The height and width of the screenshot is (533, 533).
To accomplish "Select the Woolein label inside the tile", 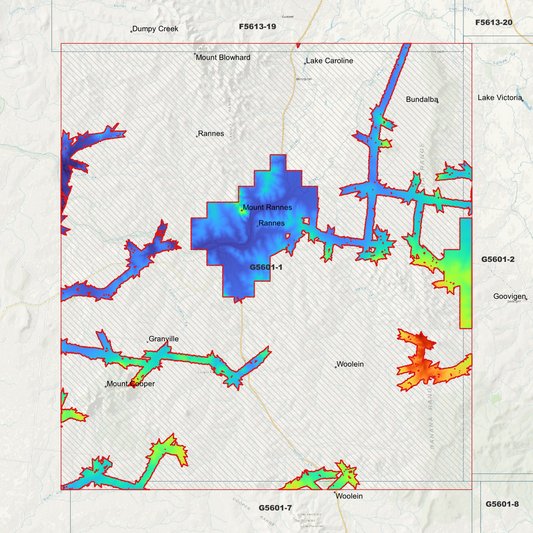I will (x=350, y=364).
